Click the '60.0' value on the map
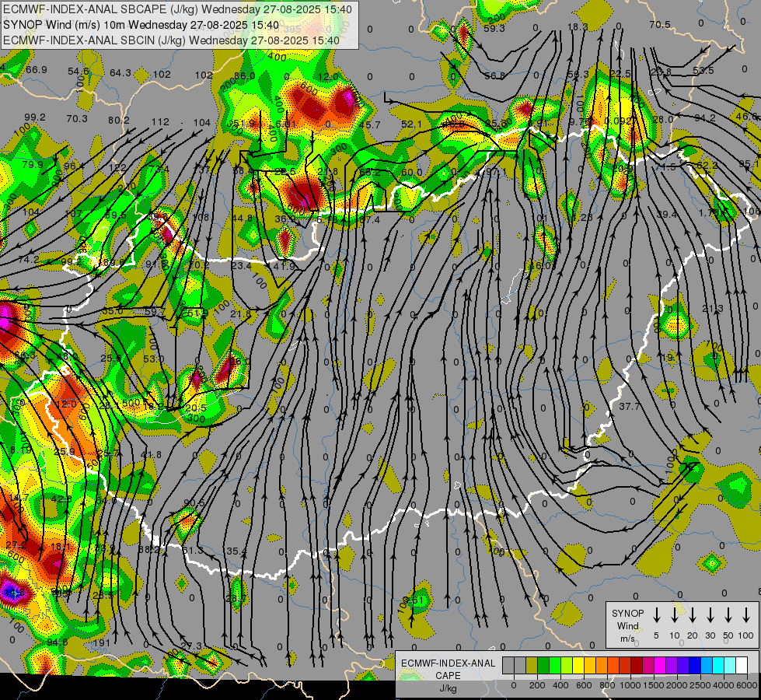Image resolution: width=761 pixels, height=700 pixels. pos(411,173)
